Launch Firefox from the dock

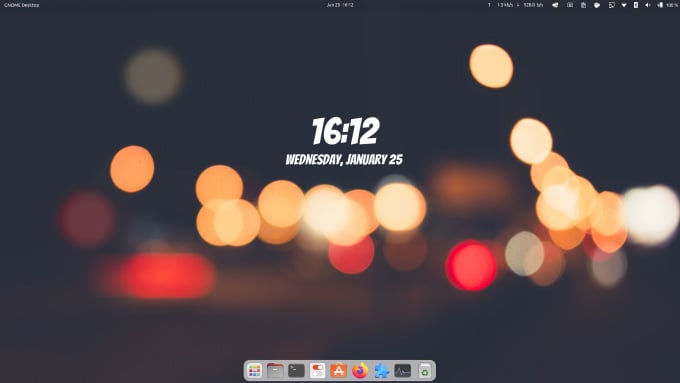tap(360, 371)
